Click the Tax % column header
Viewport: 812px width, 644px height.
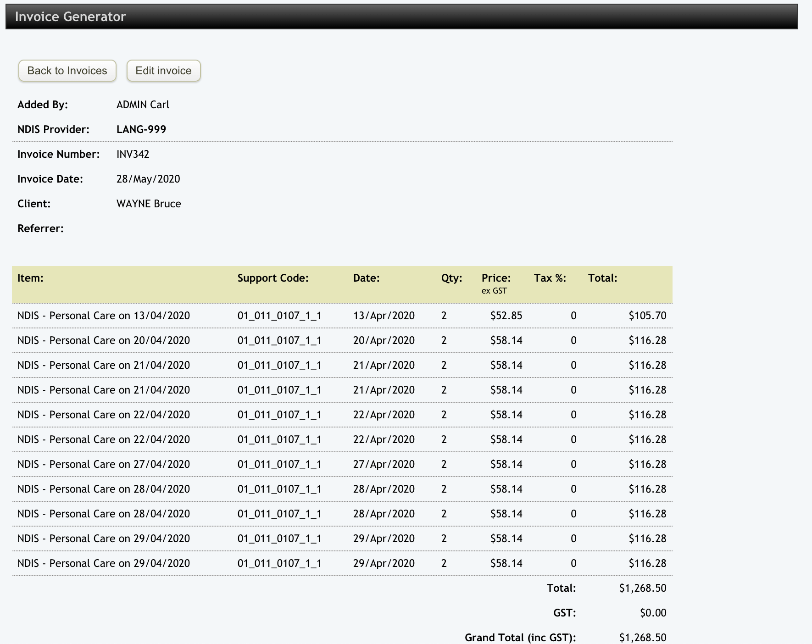(x=549, y=278)
